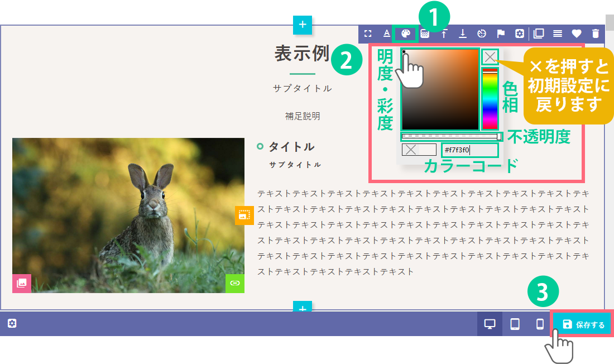This screenshot has height=364, width=614.
Task: Move block down with the down-arrow icon
Action: pyautogui.click(x=463, y=33)
